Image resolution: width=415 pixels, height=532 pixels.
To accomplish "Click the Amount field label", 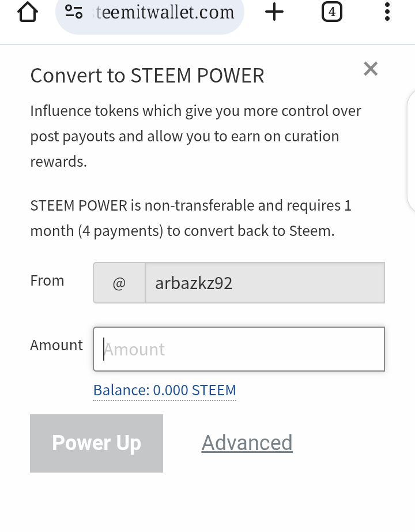I will point(56,345).
